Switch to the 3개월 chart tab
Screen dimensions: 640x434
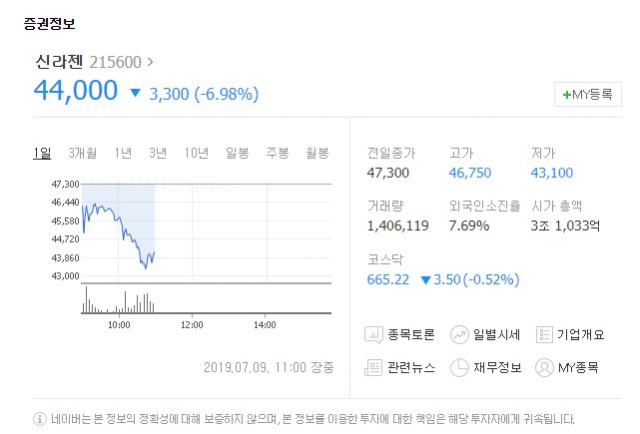[83, 153]
